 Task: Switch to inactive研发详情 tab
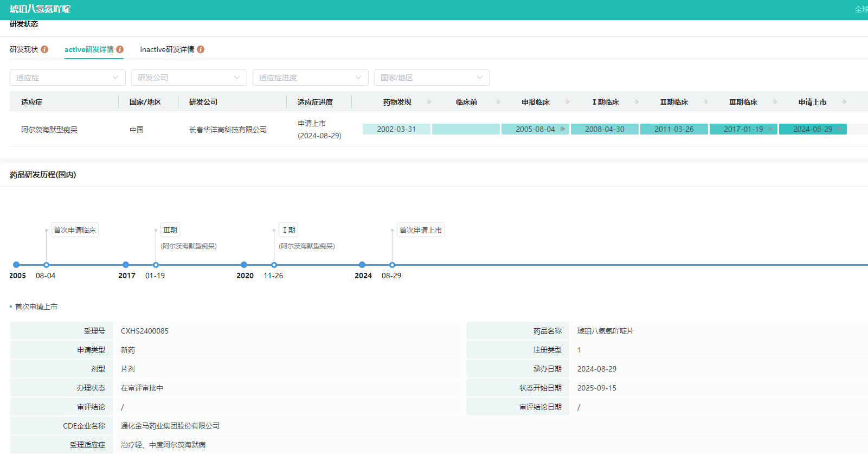[167, 49]
